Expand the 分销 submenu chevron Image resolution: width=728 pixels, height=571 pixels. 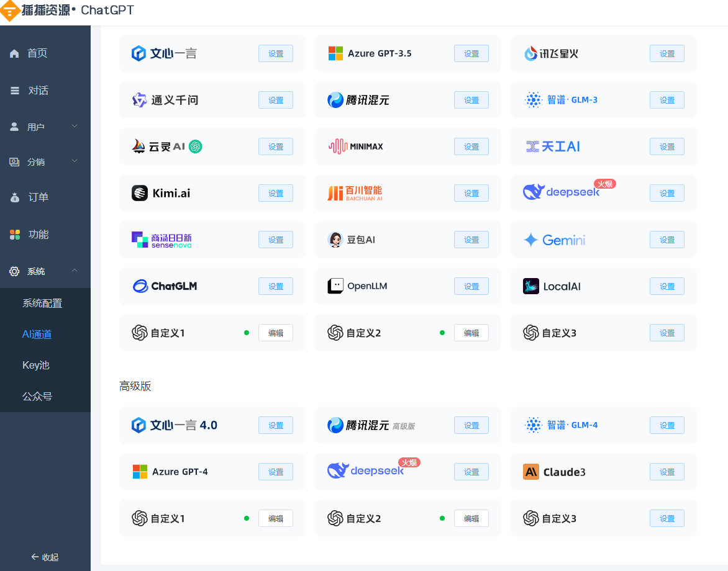(75, 161)
